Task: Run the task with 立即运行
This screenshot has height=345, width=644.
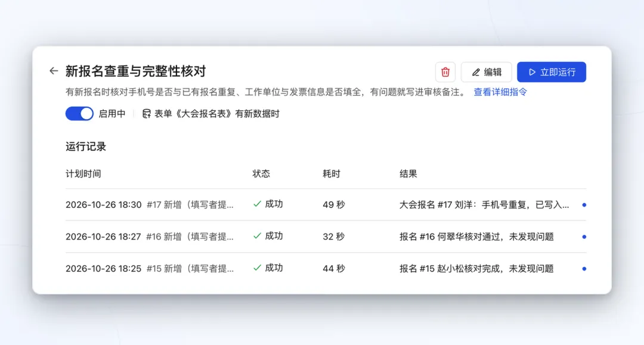Action: pos(551,72)
